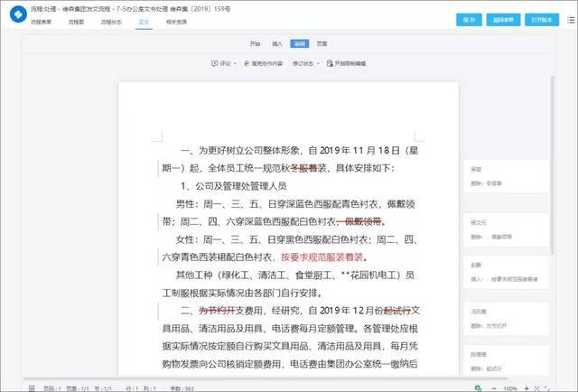
Task: Click the blue 保存 button
Action: pos(469,20)
